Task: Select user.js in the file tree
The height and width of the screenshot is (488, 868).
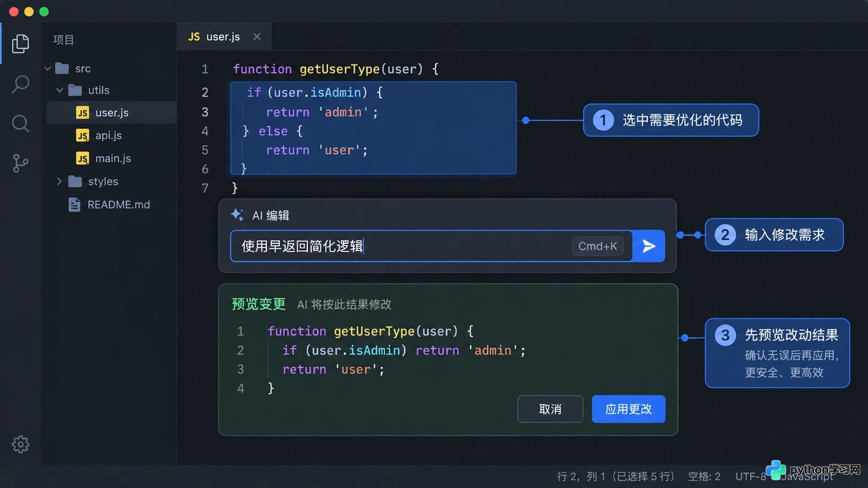Action: pos(112,113)
